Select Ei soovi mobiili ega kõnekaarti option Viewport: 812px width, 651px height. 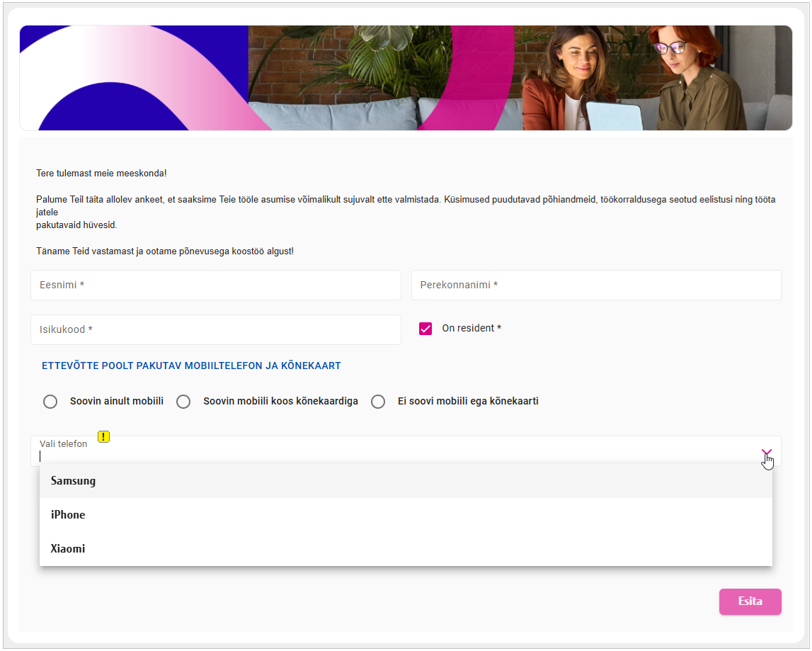coord(378,402)
